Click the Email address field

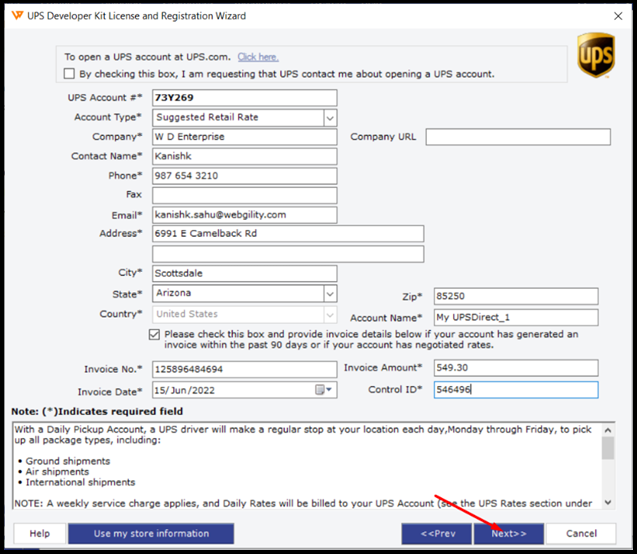click(245, 215)
